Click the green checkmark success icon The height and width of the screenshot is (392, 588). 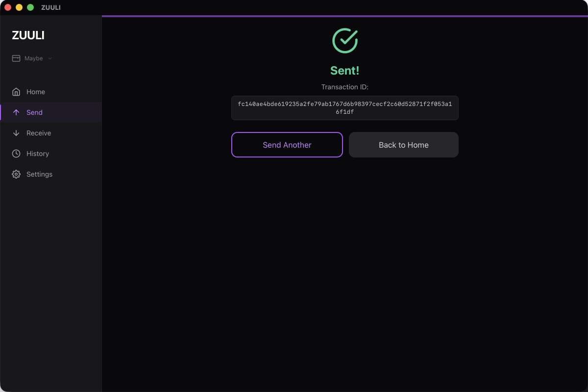[x=345, y=40]
